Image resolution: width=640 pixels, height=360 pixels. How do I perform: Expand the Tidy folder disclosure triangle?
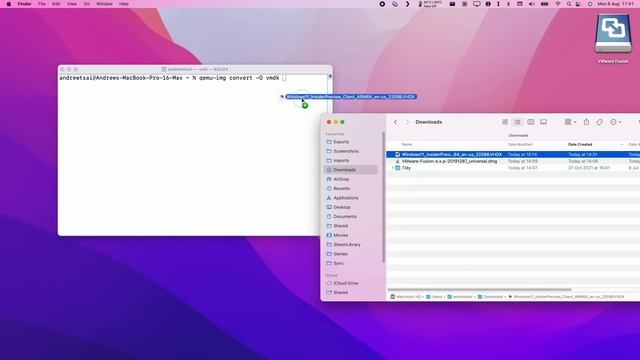point(392,168)
